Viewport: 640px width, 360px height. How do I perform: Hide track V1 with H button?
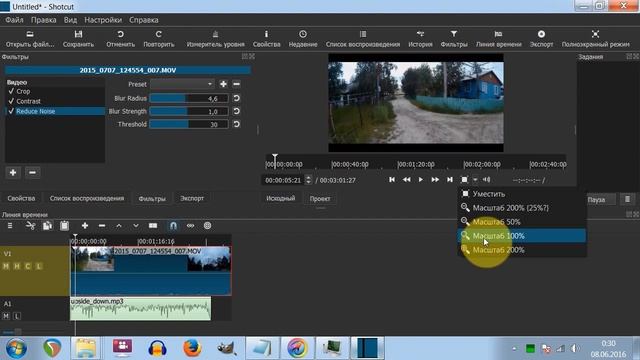(x=17, y=267)
